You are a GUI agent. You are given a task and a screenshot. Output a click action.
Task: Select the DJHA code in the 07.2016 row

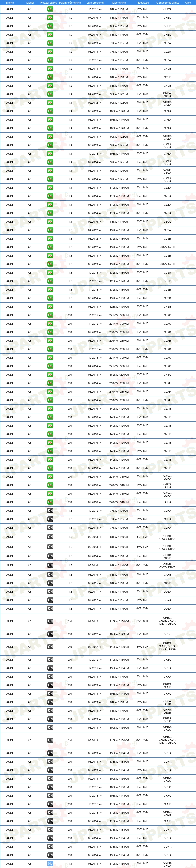tap(167, 502)
